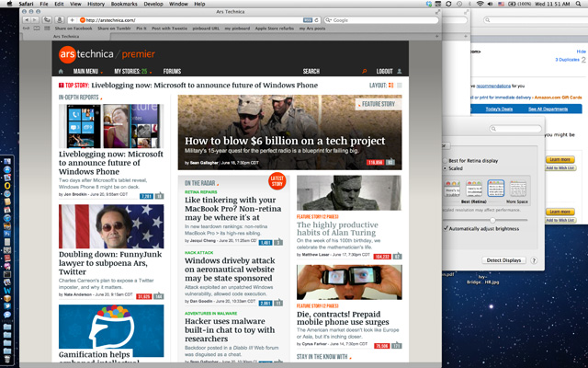588x368 pixels.
Task: Open How to blow $6 billion story
Action: click(285, 141)
